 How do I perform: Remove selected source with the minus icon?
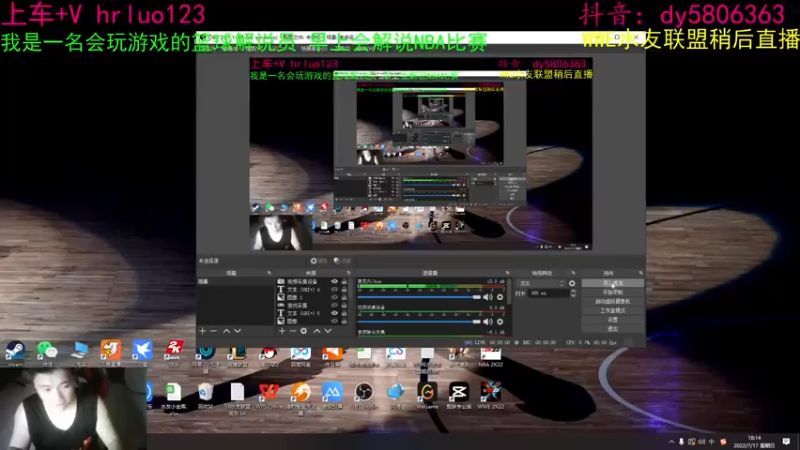tap(292, 331)
